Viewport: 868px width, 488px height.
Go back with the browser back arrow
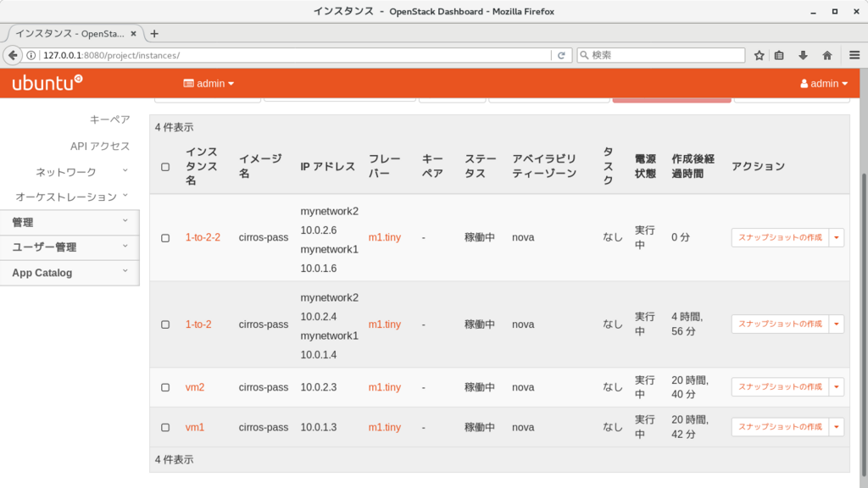click(13, 55)
